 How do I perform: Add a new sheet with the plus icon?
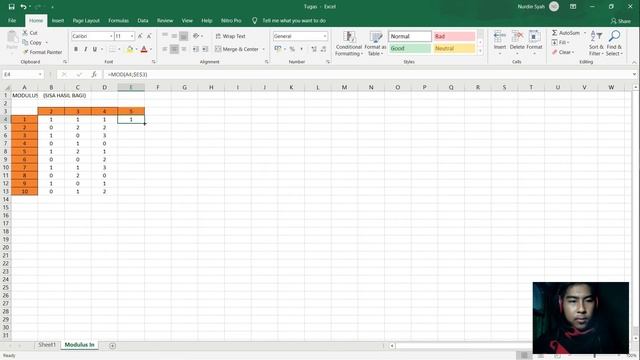pyautogui.click(x=113, y=346)
